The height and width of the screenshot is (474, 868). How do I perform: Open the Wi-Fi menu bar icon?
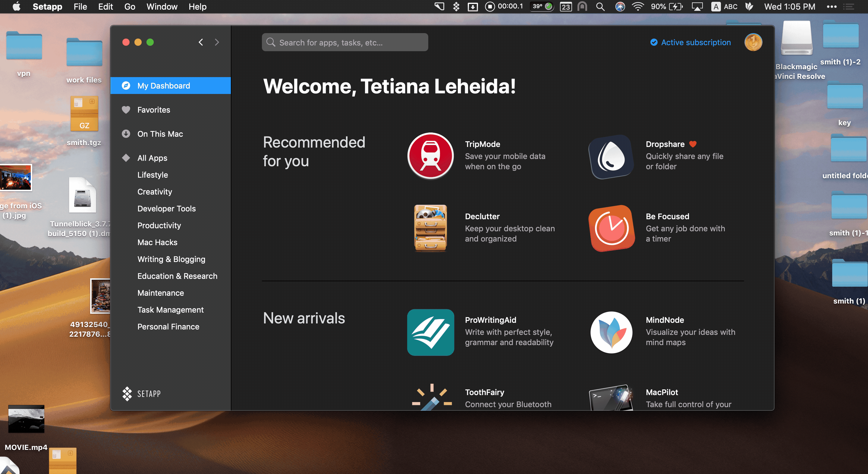pyautogui.click(x=637, y=6)
